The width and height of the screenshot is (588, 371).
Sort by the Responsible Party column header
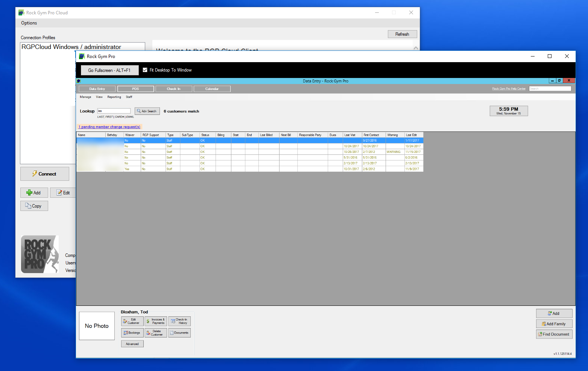(313, 135)
